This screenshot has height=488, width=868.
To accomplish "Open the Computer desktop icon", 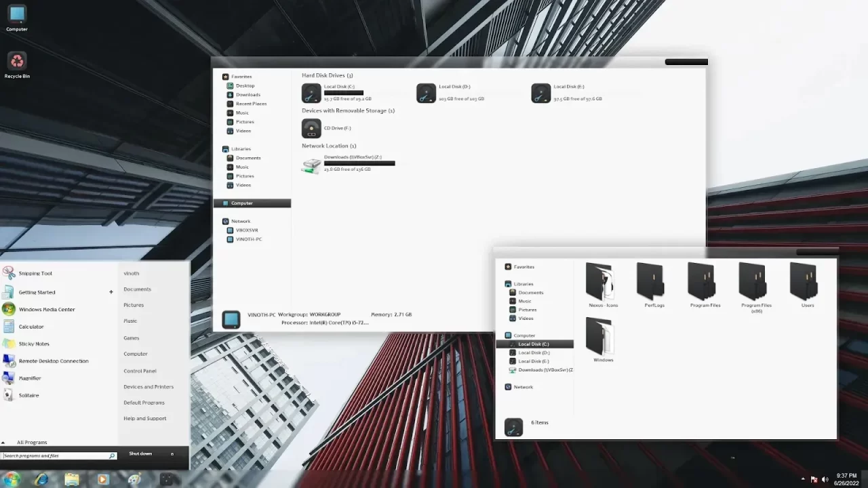I will pos(17,17).
